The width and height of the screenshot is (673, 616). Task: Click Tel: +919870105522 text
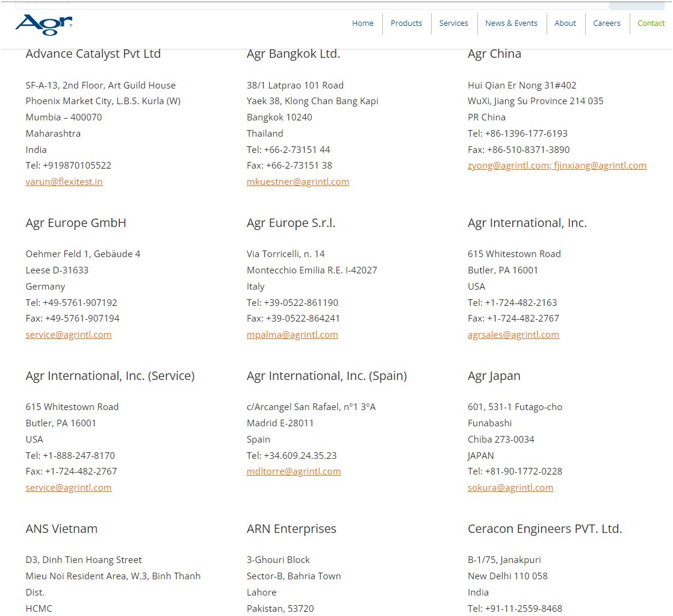click(68, 165)
